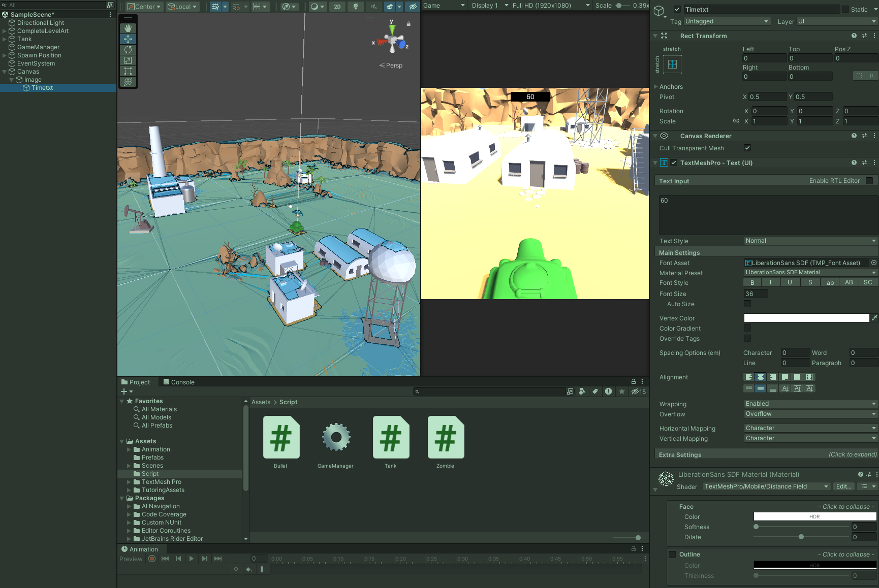
Task: Open the Wrapping Enabled dropdown
Action: point(811,404)
